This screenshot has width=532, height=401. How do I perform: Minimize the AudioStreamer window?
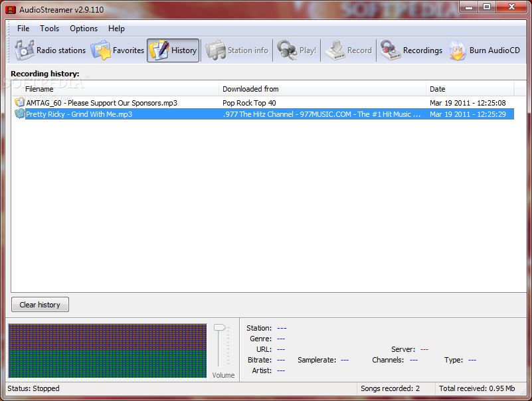coord(469,7)
